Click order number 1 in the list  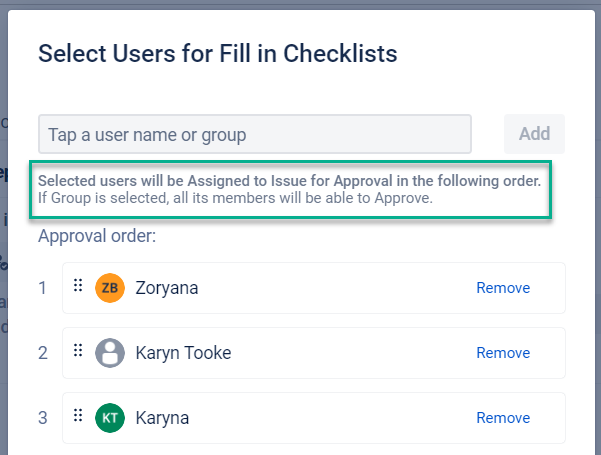[43, 288]
